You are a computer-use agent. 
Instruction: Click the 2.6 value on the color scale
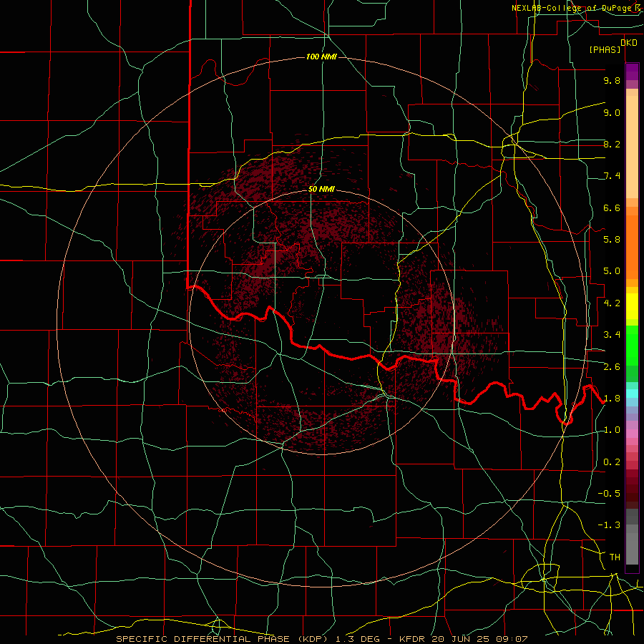tap(612, 367)
